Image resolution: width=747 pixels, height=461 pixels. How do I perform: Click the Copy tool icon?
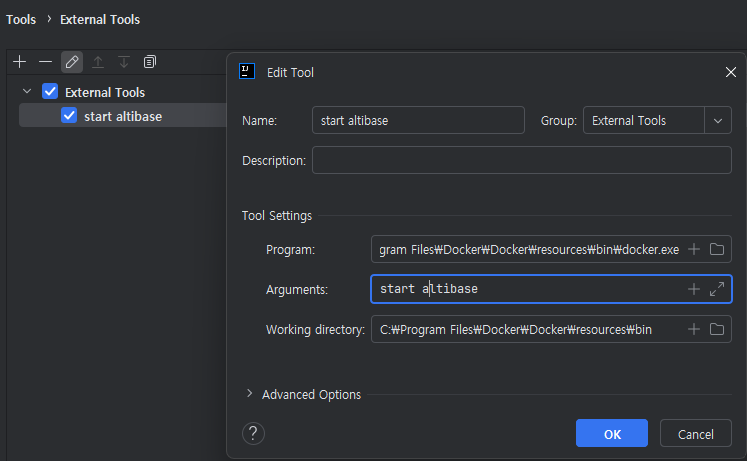[150, 62]
